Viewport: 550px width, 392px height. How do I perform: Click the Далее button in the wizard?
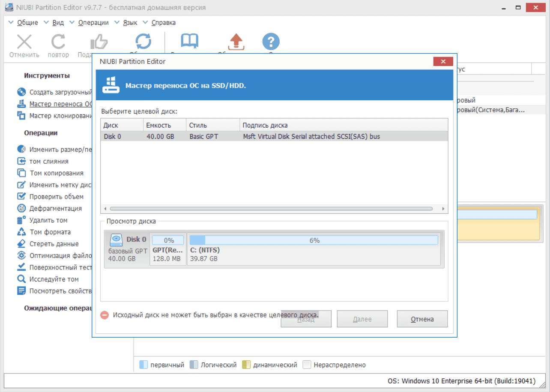tap(362, 319)
